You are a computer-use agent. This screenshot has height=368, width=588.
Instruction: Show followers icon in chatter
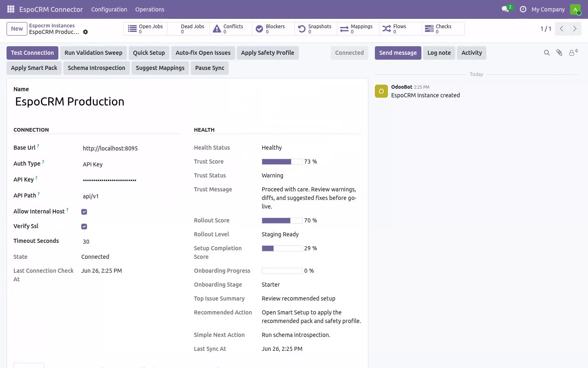tap(573, 52)
